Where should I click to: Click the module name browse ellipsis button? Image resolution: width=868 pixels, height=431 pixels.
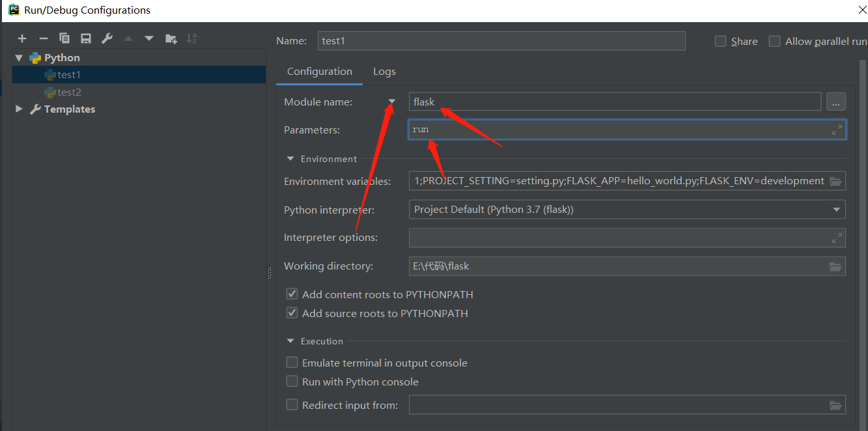[836, 102]
